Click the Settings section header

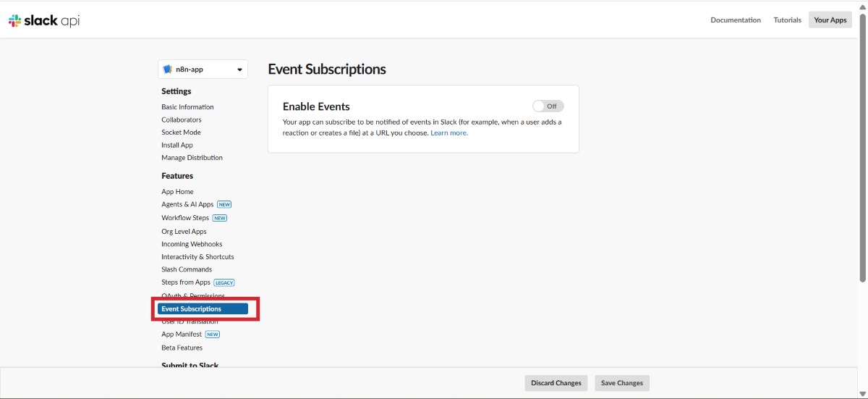[176, 91]
